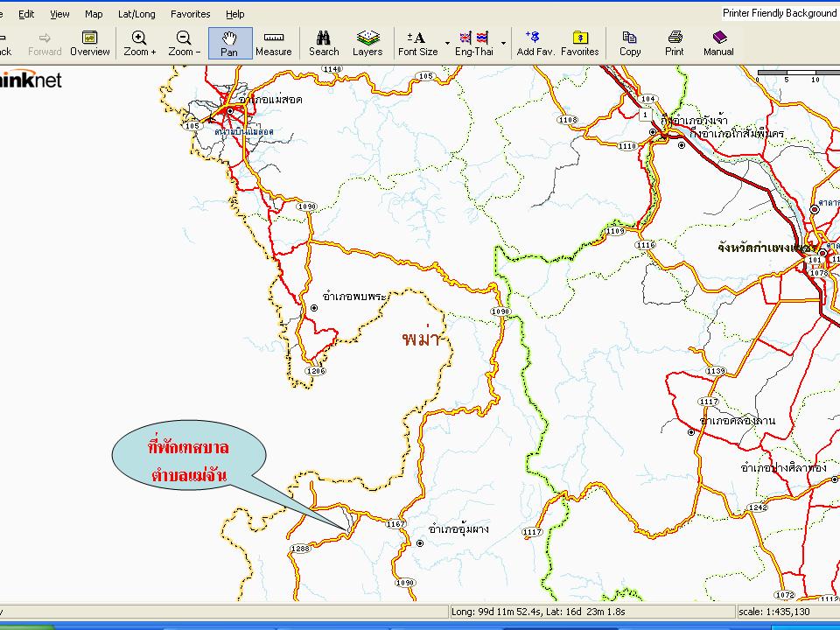Expand the Font Size dropdown arrow
The height and width of the screenshot is (630, 840).
tap(447, 43)
